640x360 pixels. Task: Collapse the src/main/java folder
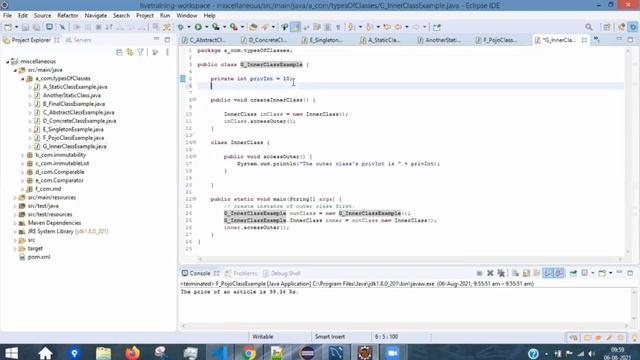(15, 70)
